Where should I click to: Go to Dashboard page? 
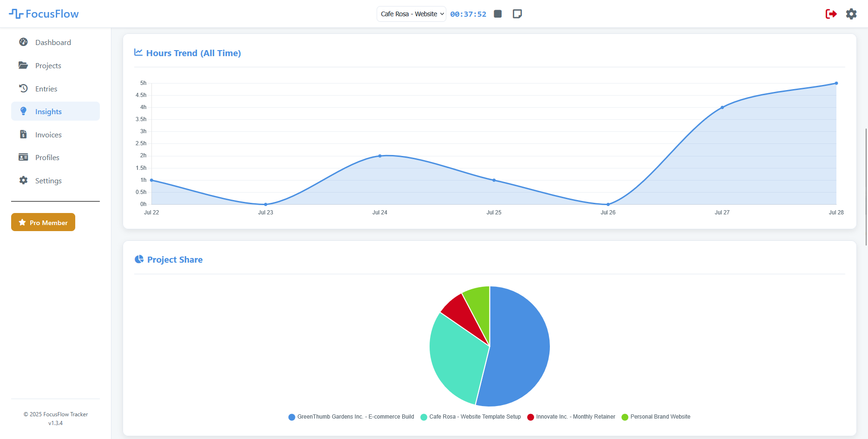(55, 42)
